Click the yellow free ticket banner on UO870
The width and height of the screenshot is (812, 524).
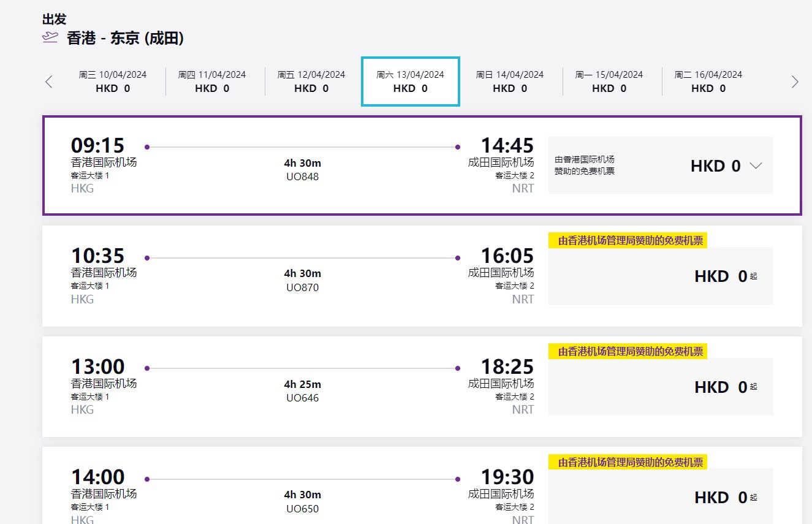(x=628, y=241)
